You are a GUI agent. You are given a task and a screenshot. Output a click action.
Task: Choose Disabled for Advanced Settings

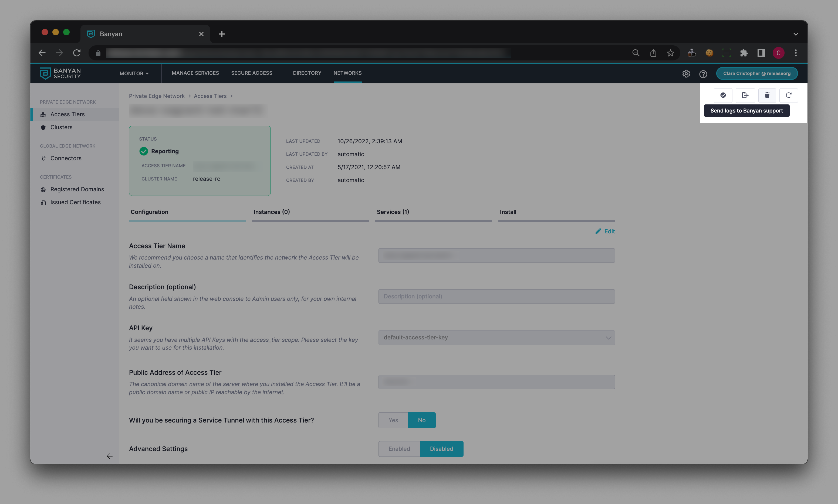pos(441,449)
